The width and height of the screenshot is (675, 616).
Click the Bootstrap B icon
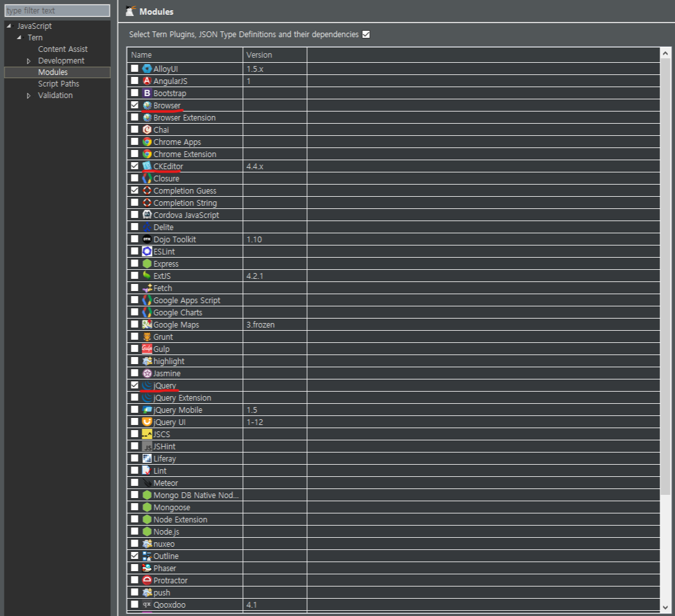pos(147,93)
